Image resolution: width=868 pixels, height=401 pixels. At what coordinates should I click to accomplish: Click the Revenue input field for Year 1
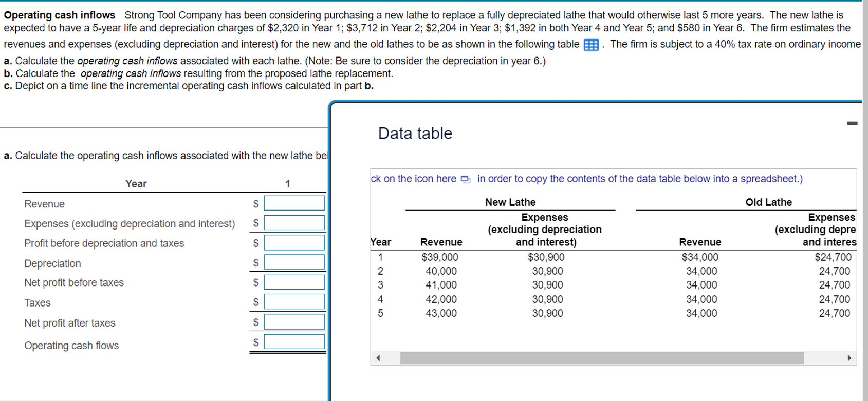click(294, 203)
